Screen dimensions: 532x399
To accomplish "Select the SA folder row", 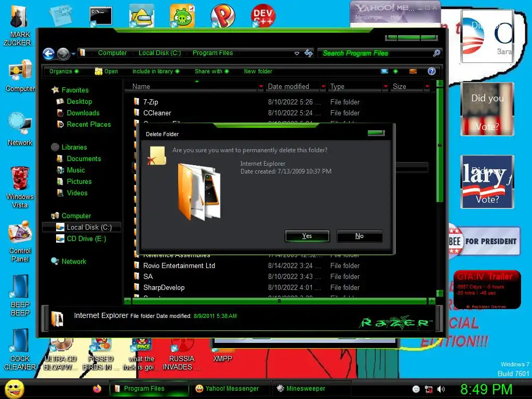I will tap(281, 276).
